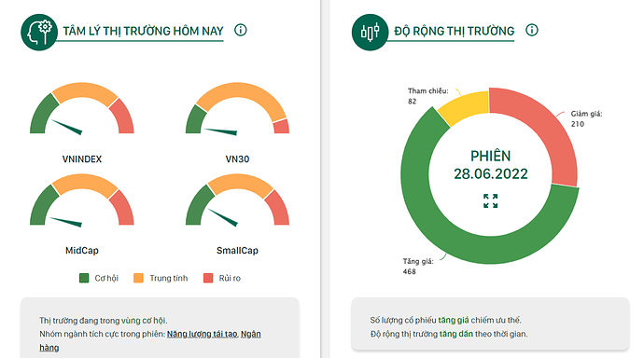Image resolution: width=644 pixels, height=358 pixels.
Task: Click the info icon beside Tâm lý thị trường
Action: coord(241,30)
